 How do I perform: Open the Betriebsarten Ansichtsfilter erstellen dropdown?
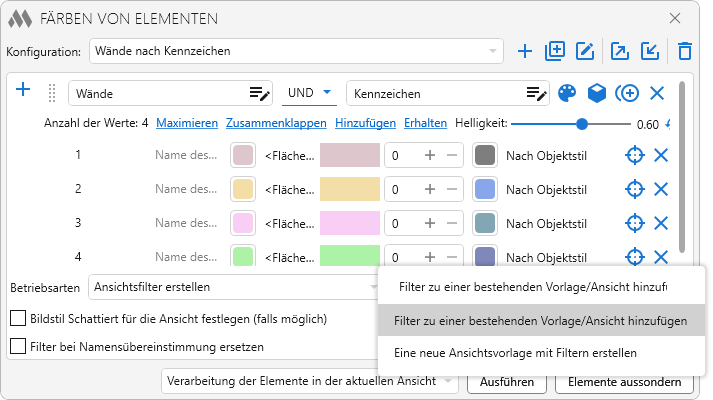[x=230, y=288]
